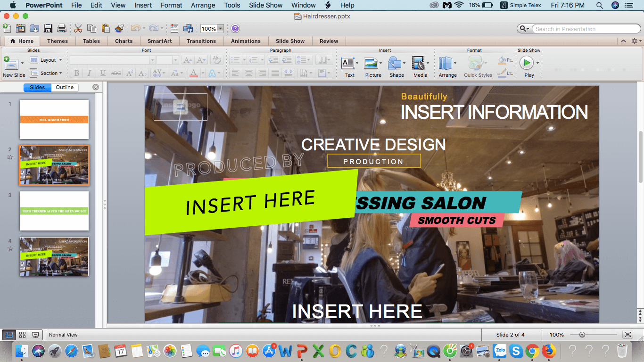Select Normal View icon in status bar
The height and width of the screenshot is (362, 644).
[x=8, y=335]
